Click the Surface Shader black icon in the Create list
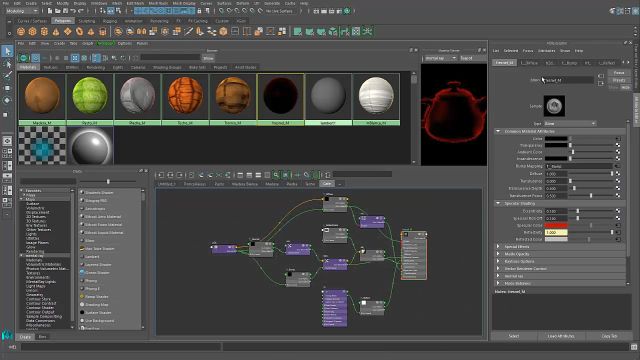 click(x=82, y=312)
